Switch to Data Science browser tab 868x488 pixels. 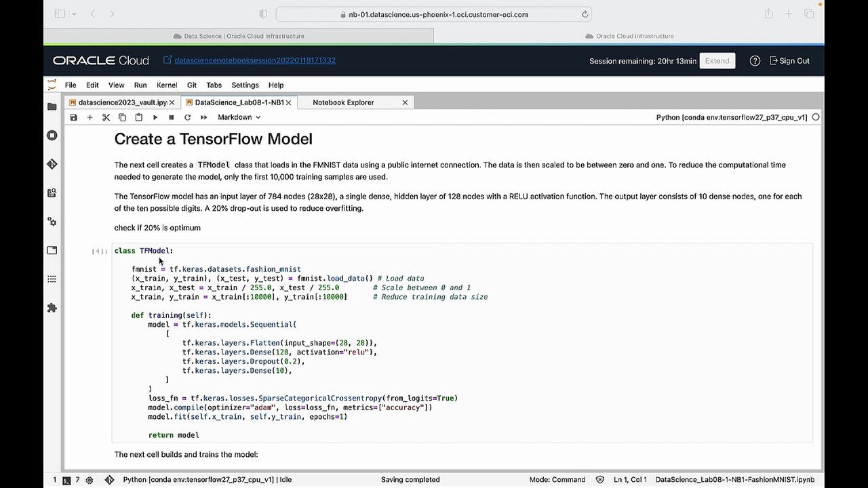(239, 36)
